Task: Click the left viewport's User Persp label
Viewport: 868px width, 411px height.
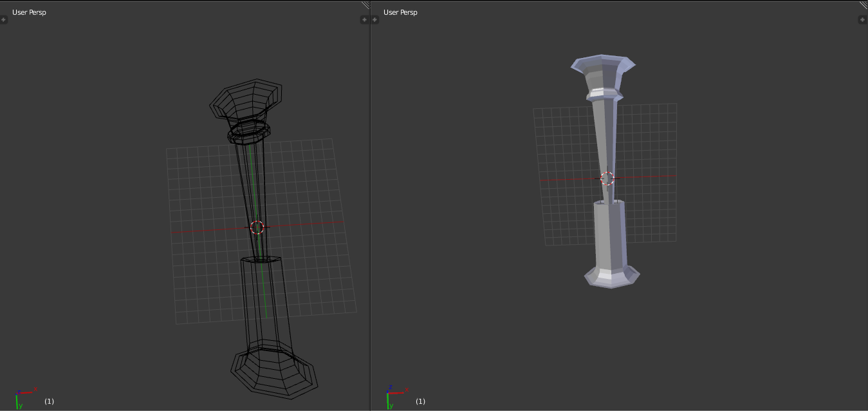Action: 29,12
